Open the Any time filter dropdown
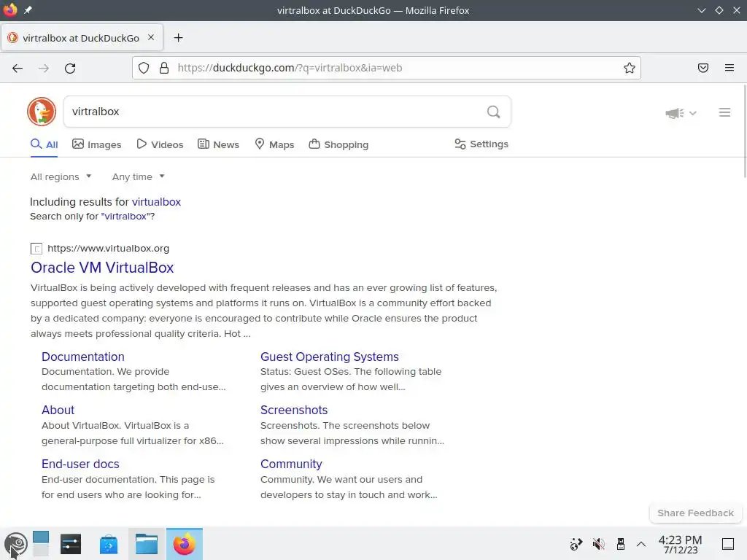This screenshot has width=747, height=560. coord(138,176)
